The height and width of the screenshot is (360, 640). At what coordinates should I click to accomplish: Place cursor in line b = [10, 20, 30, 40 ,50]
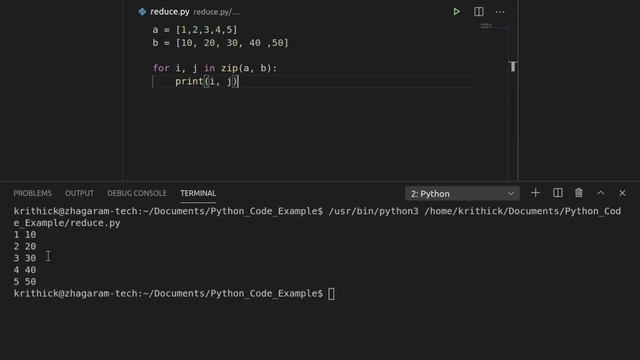point(220,43)
